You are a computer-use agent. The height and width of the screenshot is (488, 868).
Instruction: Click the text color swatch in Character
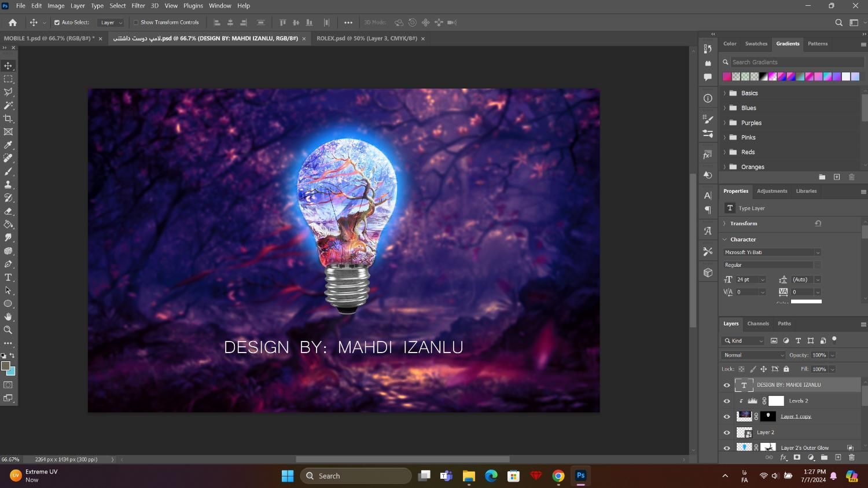pyautogui.click(x=806, y=301)
